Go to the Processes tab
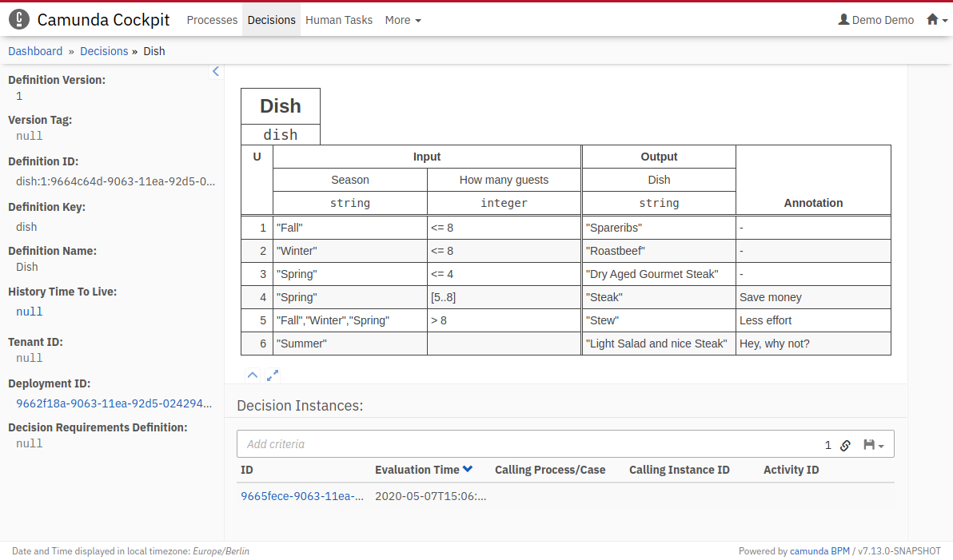 tap(212, 20)
